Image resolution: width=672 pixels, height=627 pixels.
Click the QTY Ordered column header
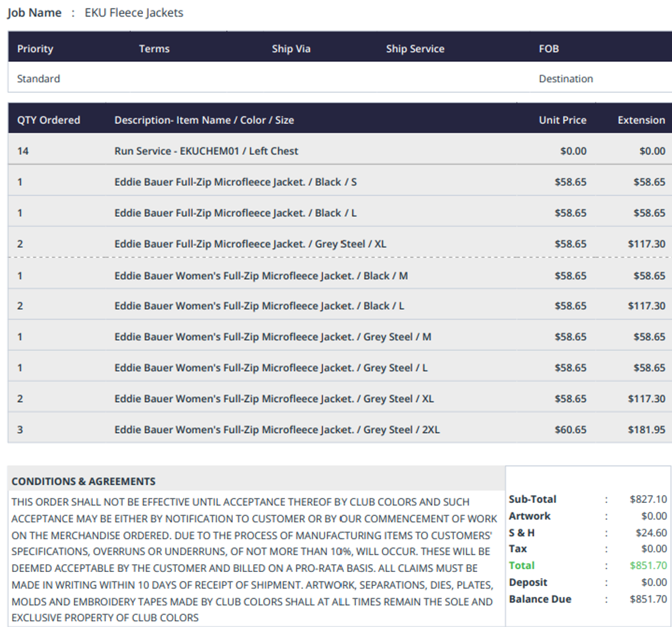(48, 120)
